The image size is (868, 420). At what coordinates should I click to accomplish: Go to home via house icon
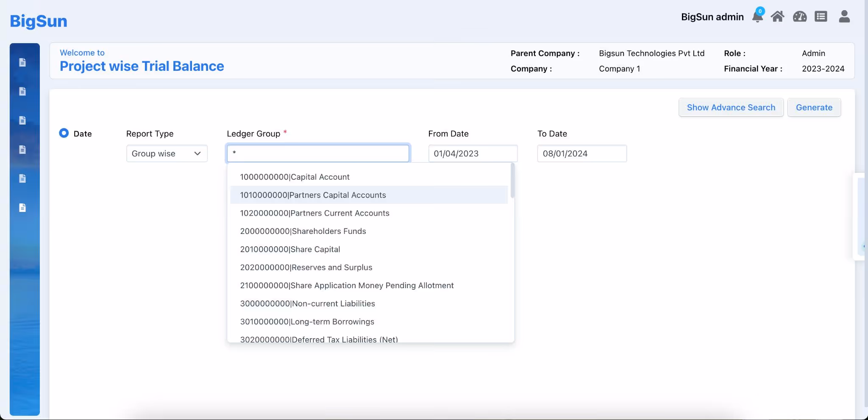tap(777, 17)
